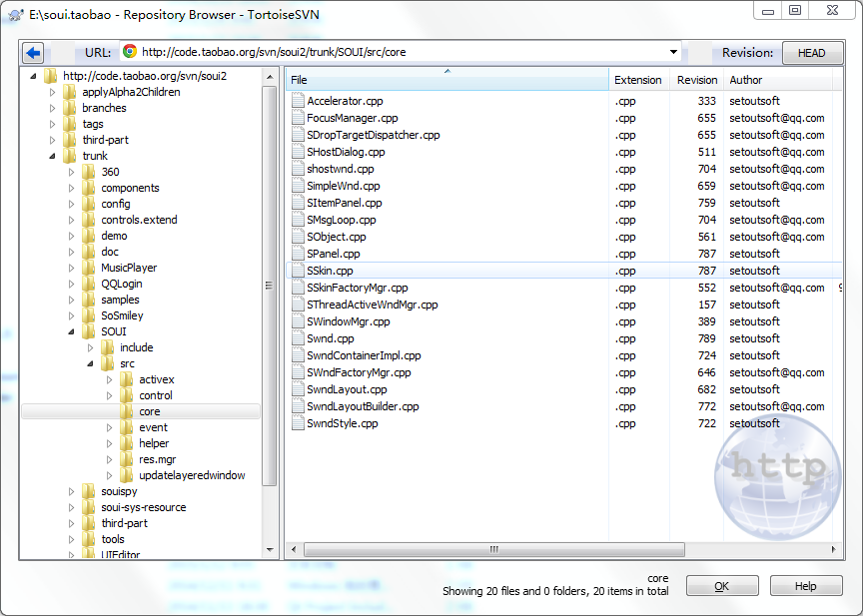Select the shostwnd.cpp file icon
The width and height of the screenshot is (863, 616).
[298, 169]
